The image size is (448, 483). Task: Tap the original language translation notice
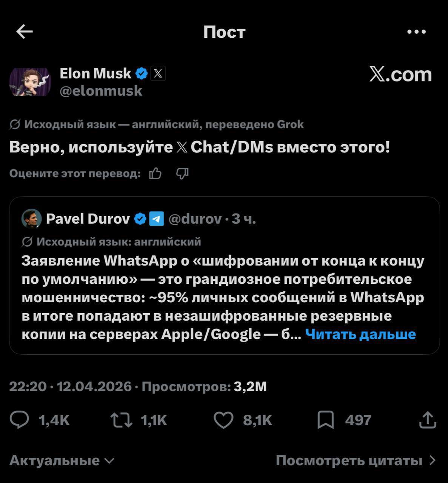tap(157, 124)
